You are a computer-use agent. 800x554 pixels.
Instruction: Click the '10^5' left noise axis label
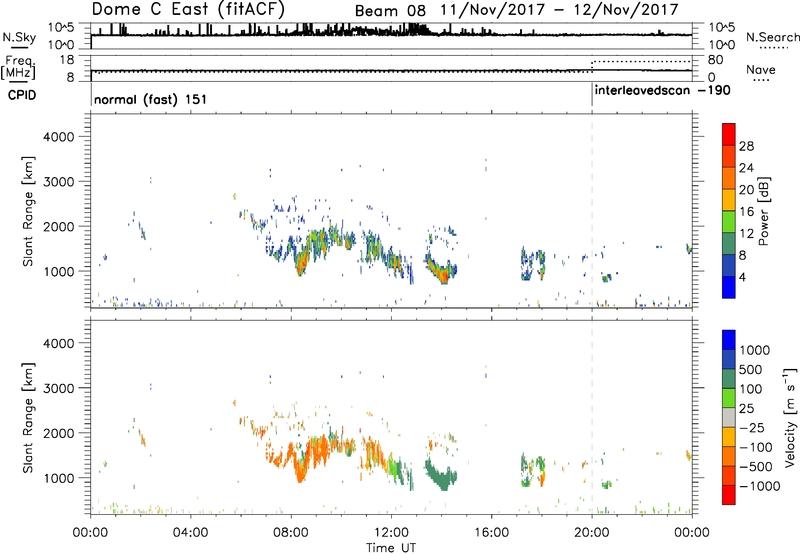pyautogui.click(x=61, y=27)
